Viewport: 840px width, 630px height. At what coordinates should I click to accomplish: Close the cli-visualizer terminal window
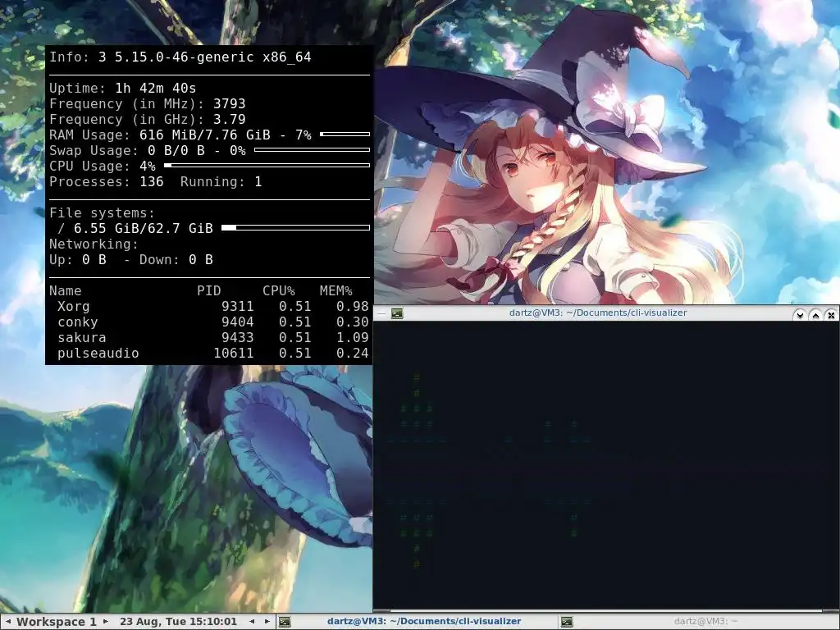point(831,315)
